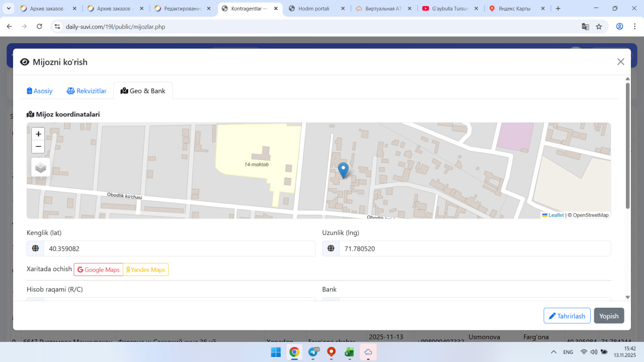Open the cloud app on the taskbar
This screenshot has height=362, width=644.
point(368,352)
